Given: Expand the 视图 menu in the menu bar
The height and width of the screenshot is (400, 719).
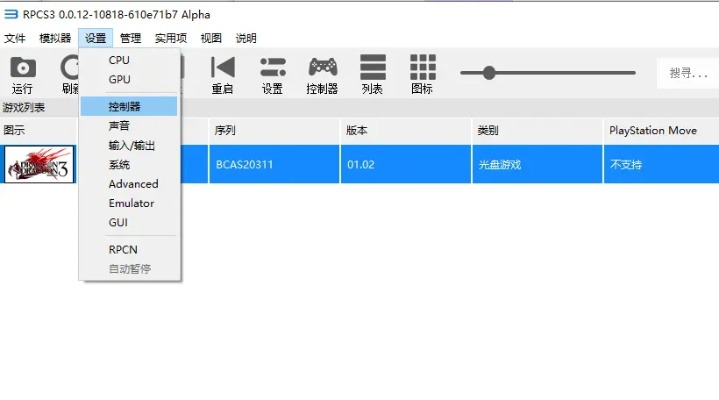Looking at the screenshot, I should coord(211,38).
